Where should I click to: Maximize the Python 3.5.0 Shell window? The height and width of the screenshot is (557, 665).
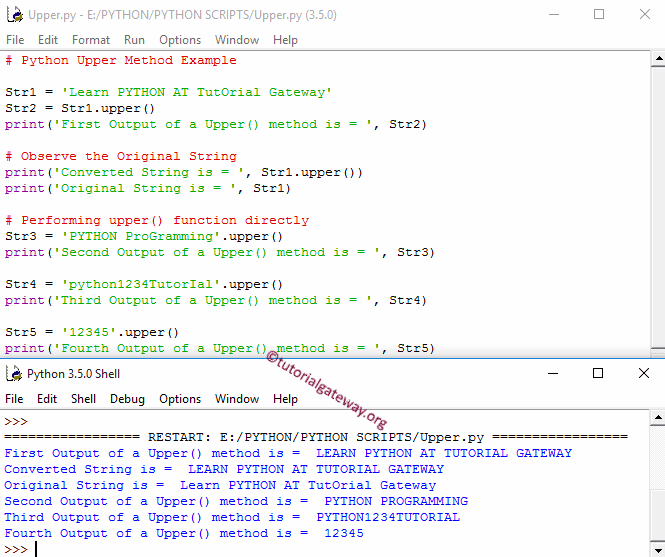click(x=598, y=373)
